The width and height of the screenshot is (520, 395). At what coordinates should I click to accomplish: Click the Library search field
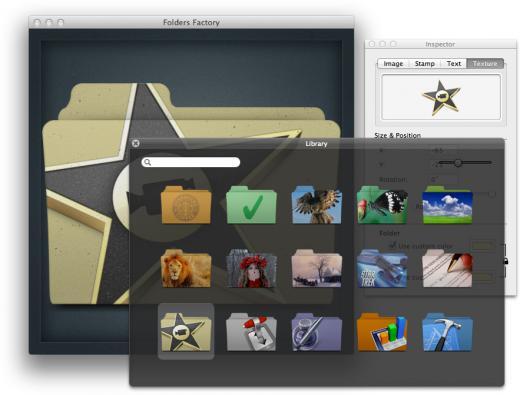pos(191,162)
